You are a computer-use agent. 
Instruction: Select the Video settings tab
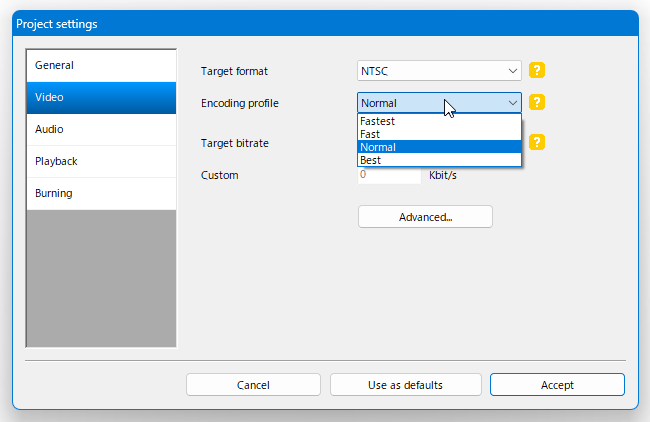tap(101, 97)
